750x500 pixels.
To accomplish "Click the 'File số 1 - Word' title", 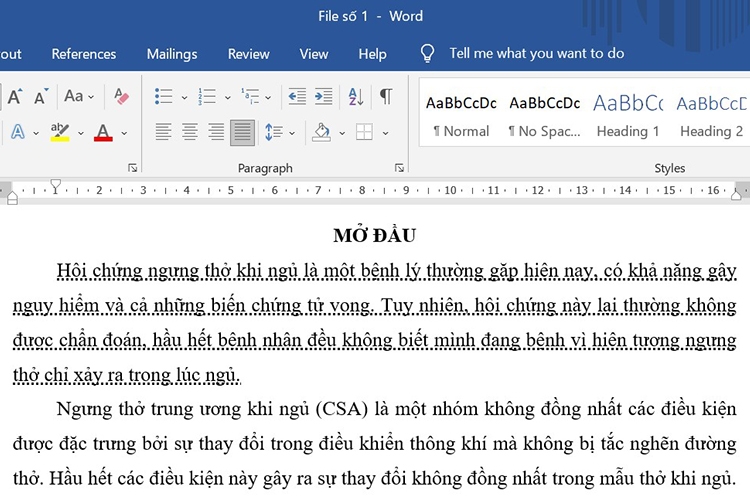I will point(370,16).
